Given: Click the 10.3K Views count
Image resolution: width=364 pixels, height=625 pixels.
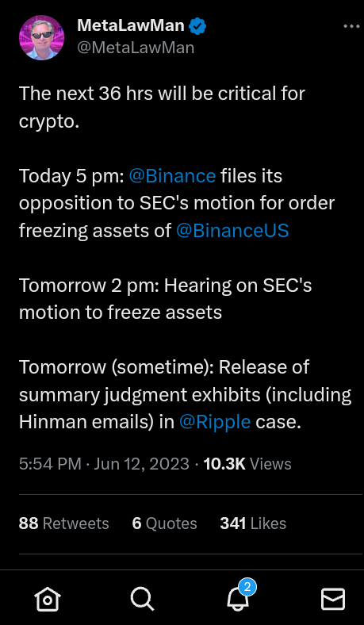Looking at the screenshot, I should (247, 464).
